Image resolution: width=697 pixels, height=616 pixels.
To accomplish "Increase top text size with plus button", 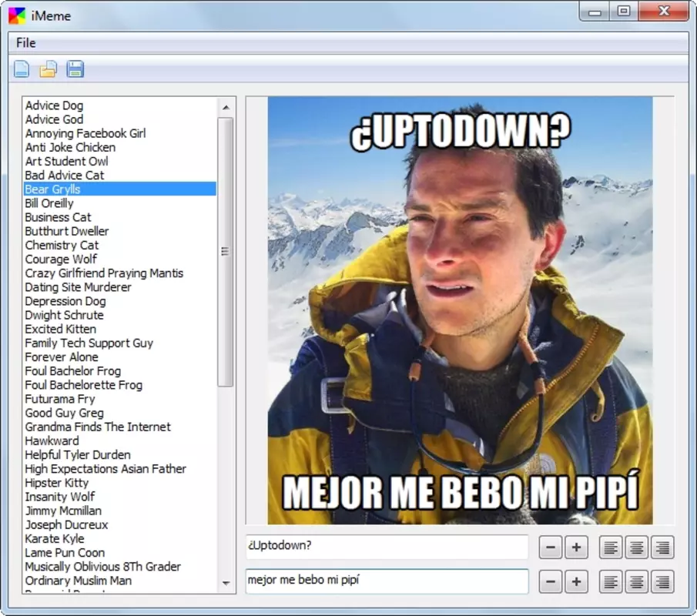I will pyautogui.click(x=576, y=547).
